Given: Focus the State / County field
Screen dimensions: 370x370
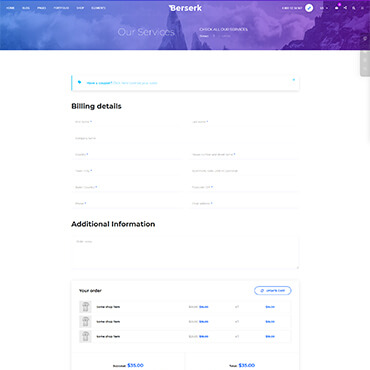Looking at the screenshot, I should (126, 187).
